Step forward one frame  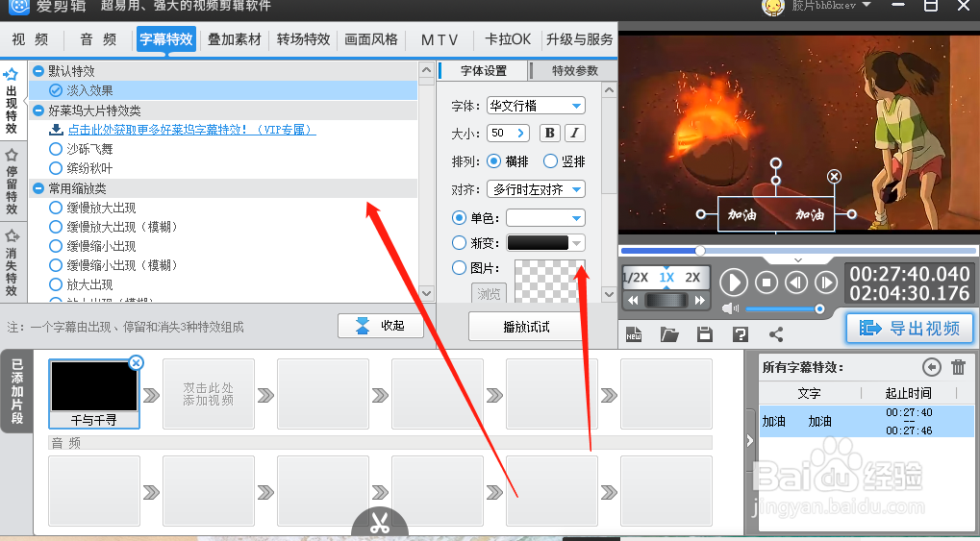826,283
